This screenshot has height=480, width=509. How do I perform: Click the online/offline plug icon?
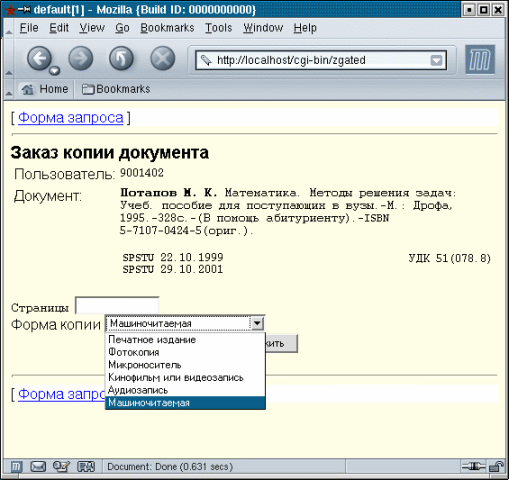pyautogui.click(x=474, y=467)
